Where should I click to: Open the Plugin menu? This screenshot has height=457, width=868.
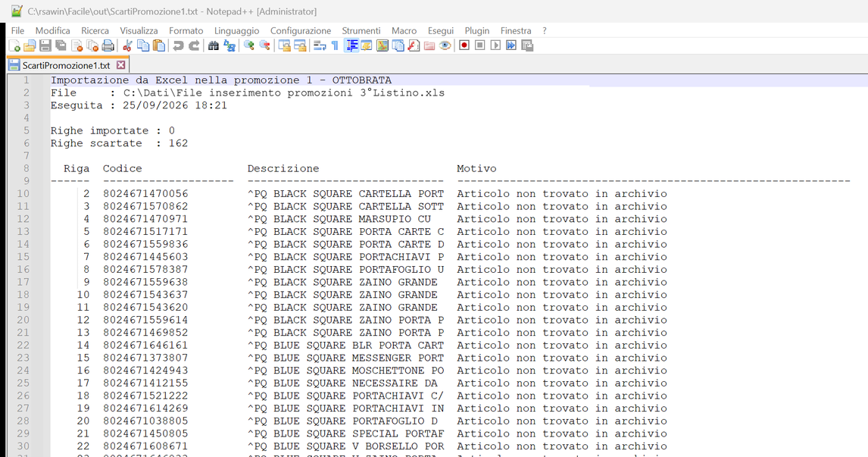tap(477, 31)
